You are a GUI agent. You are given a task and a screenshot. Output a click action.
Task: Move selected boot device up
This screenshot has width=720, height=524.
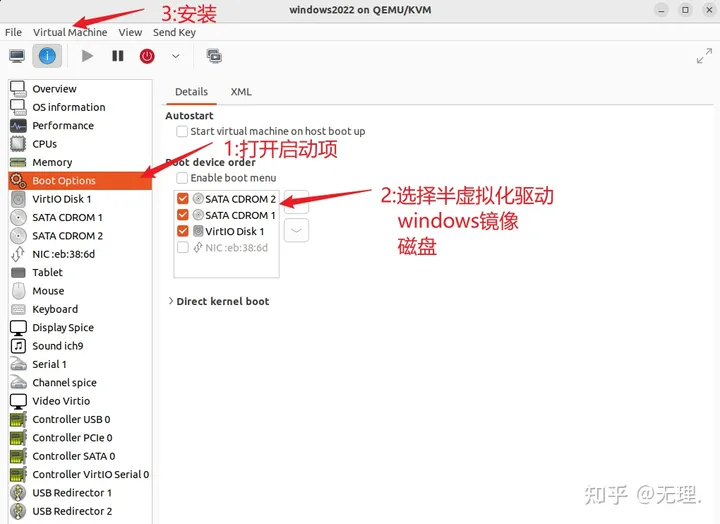297,202
